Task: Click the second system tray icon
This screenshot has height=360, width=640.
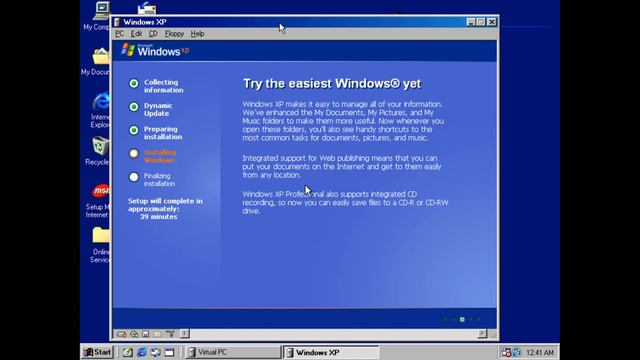Action: pos(517,352)
